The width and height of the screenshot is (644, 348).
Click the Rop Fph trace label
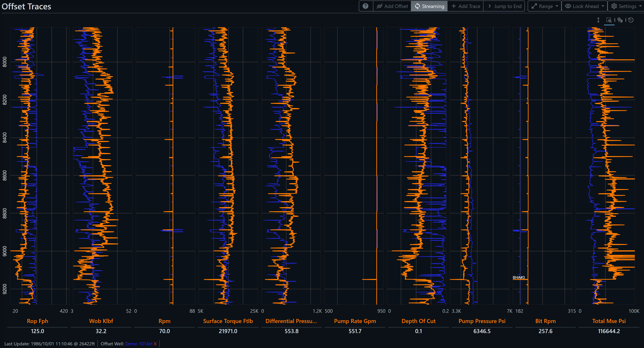coord(38,321)
